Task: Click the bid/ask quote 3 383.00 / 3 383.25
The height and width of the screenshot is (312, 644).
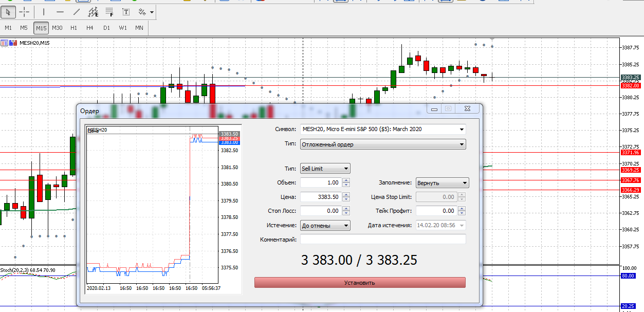Action: point(359,260)
